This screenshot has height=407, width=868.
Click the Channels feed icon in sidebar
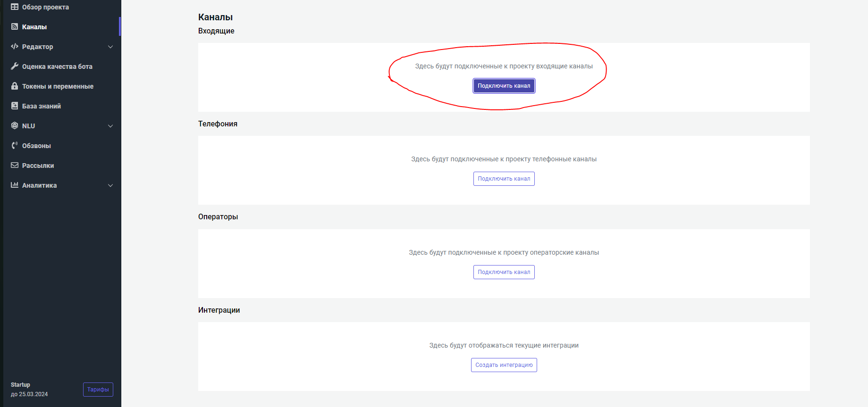click(x=15, y=27)
